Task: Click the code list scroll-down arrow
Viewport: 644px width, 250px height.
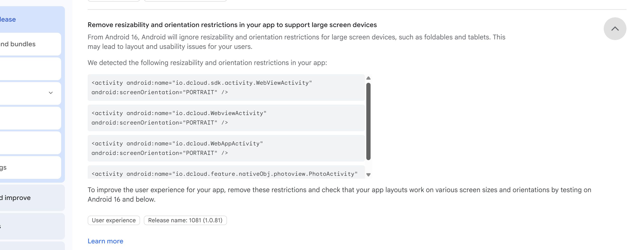Action: tap(368, 175)
